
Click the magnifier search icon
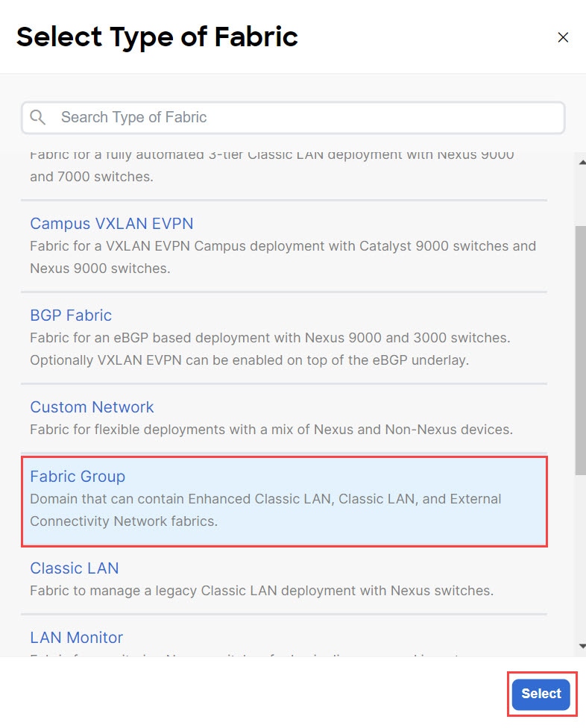[37, 117]
